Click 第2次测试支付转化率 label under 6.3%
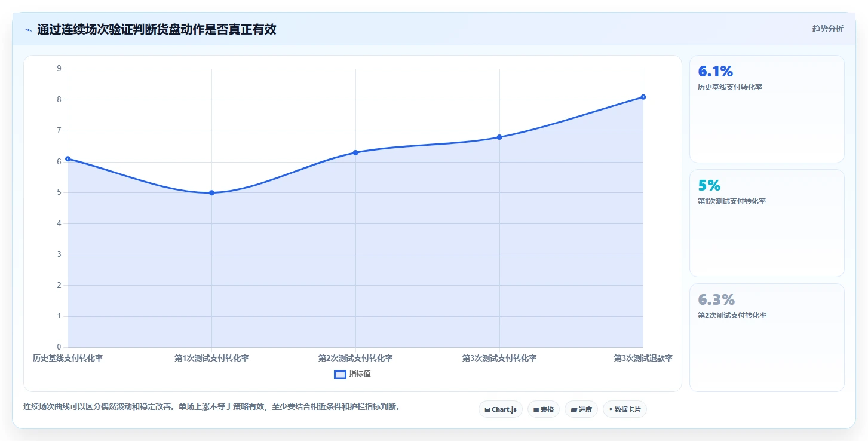This screenshot has width=868, height=441. [732, 316]
